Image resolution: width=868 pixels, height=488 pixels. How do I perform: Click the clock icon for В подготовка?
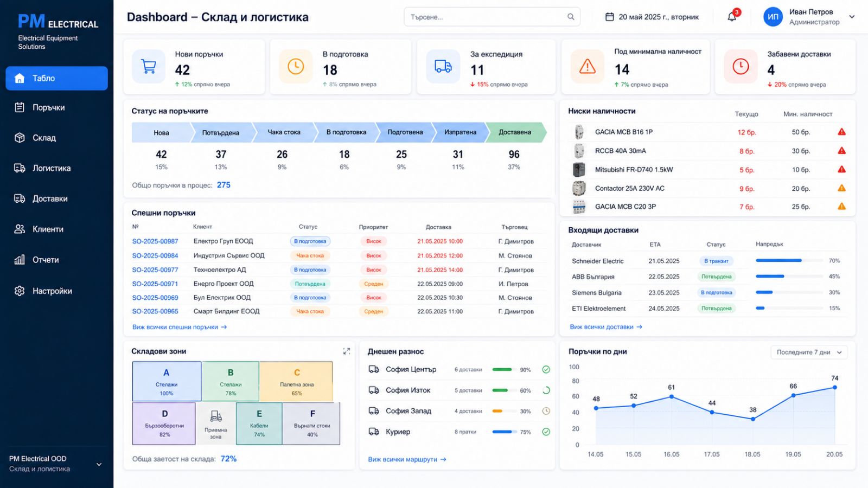point(296,66)
